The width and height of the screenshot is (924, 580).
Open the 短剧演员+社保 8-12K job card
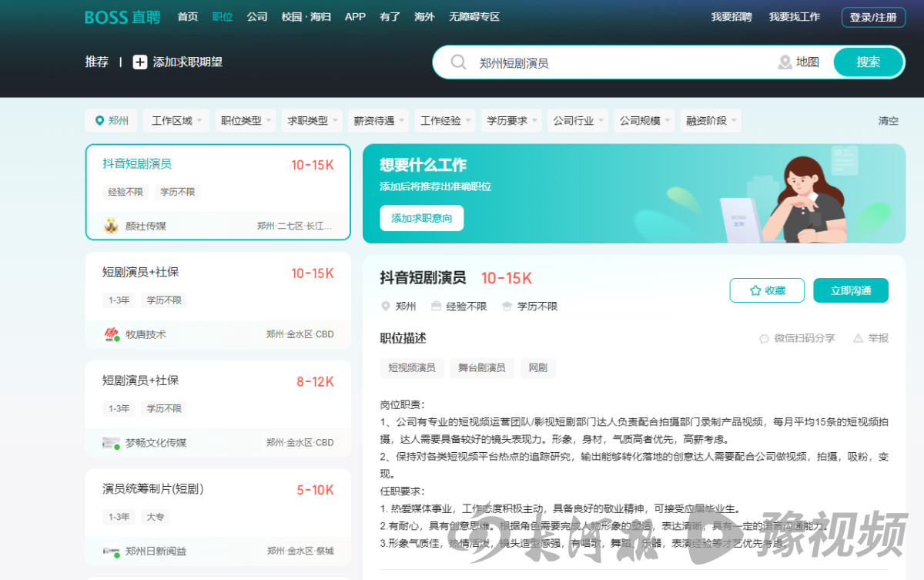click(218, 408)
